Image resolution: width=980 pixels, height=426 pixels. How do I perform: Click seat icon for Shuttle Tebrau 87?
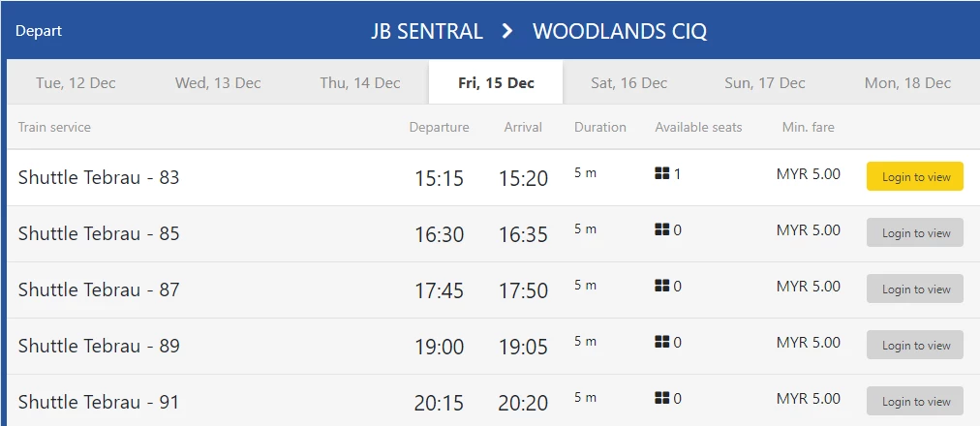pyautogui.click(x=661, y=286)
